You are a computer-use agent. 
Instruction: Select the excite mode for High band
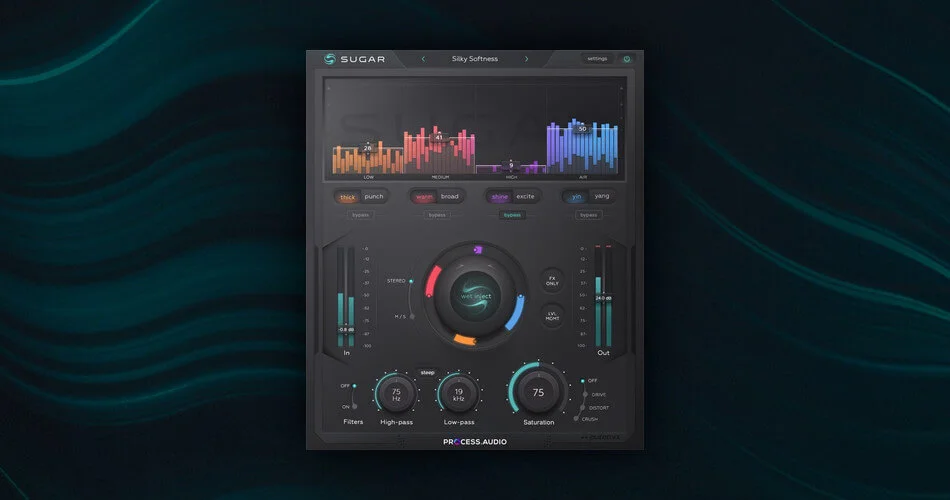(x=525, y=196)
